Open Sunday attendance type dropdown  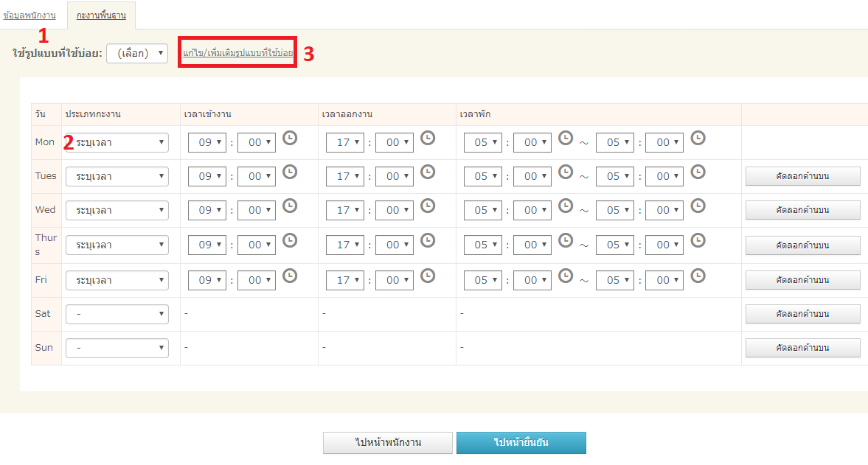pos(117,349)
